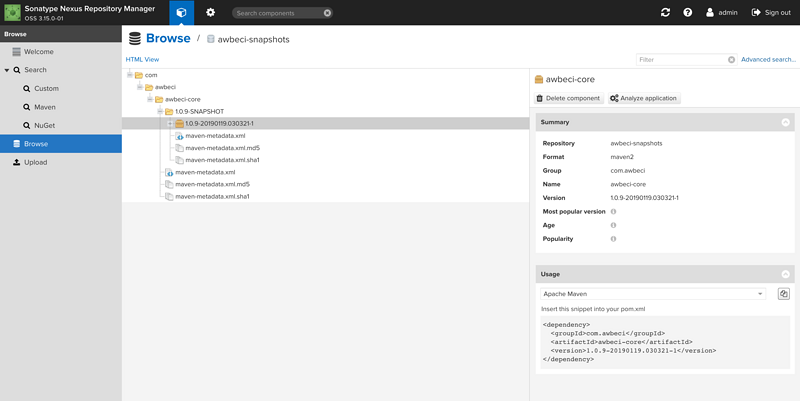The width and height of the screenshot is (800, 401).
Task: Open Welcome in the sidebar
Action: click(x=38, y=51)
